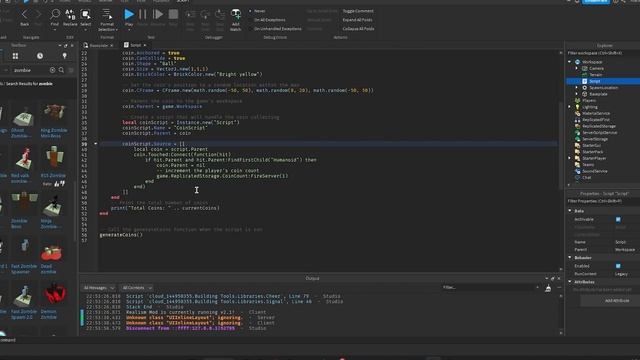Viewport: 640px width, 360px height.
Task: Open Toolbox creations lightbulb icon
Action: tap(64, 56)
